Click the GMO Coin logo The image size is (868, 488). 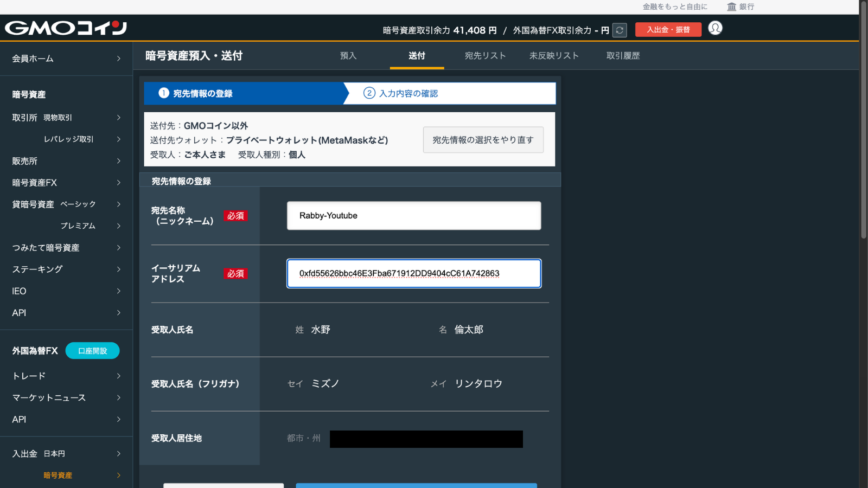click(66, 28)
